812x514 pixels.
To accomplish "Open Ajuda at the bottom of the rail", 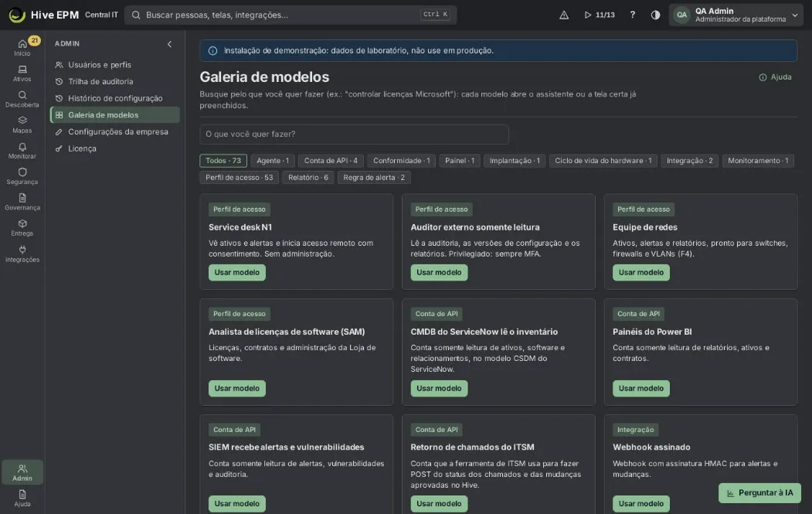I will coord(22,498).
